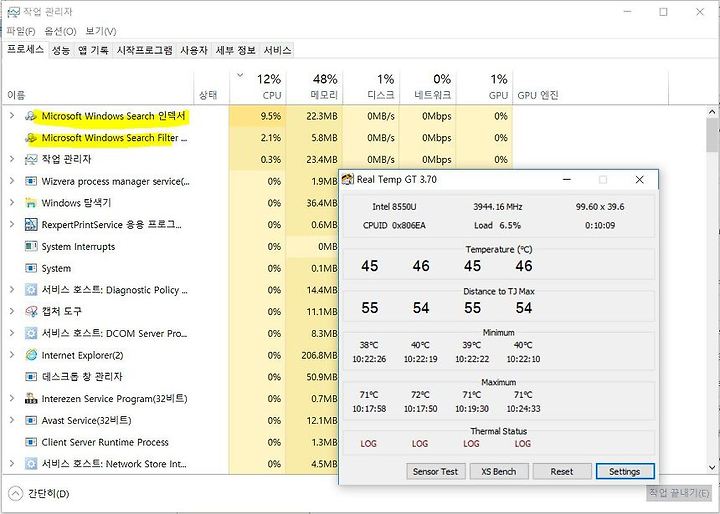Click the 상태 column header

211,87
